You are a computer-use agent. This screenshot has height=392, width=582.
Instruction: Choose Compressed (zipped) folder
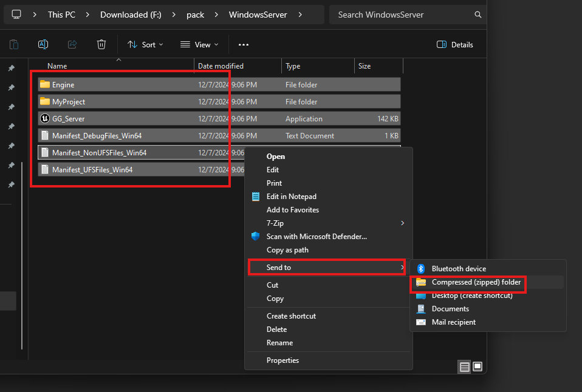point(476,282)
